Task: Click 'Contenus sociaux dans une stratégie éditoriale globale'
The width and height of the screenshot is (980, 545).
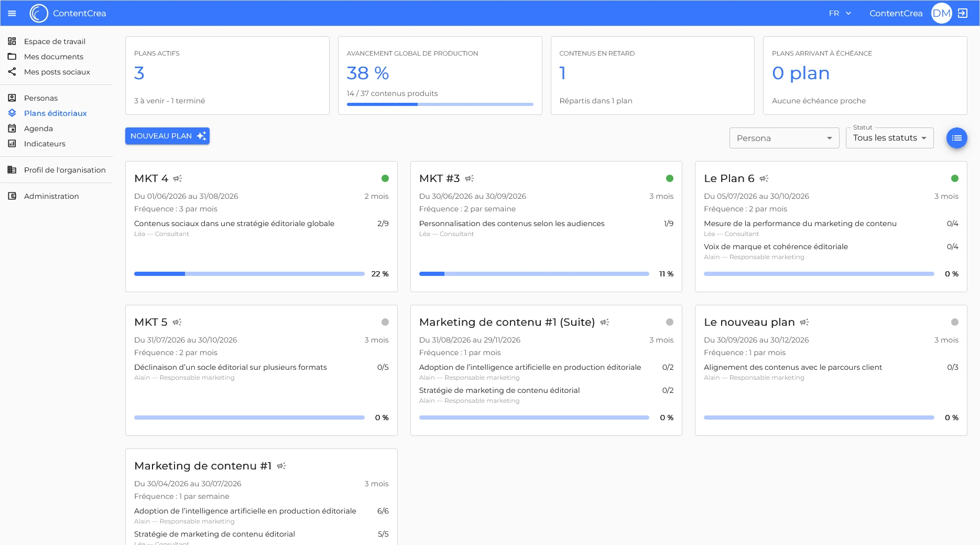Action: pos(234,223)
